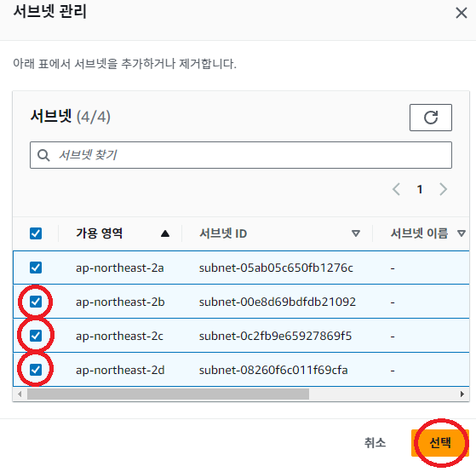Click the 취소 cancel button
The width and height of the screenshot is (476, 472).
click(x=375, y=442)
